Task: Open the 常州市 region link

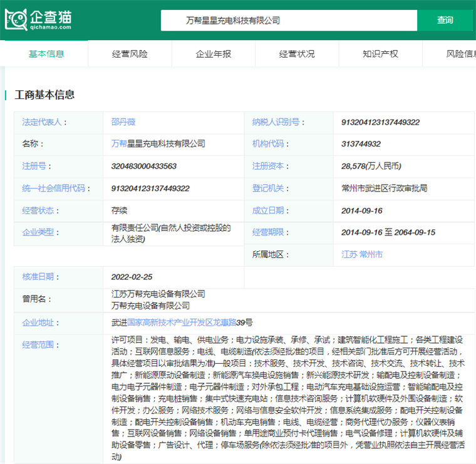Action: click(x=370, y=255)
